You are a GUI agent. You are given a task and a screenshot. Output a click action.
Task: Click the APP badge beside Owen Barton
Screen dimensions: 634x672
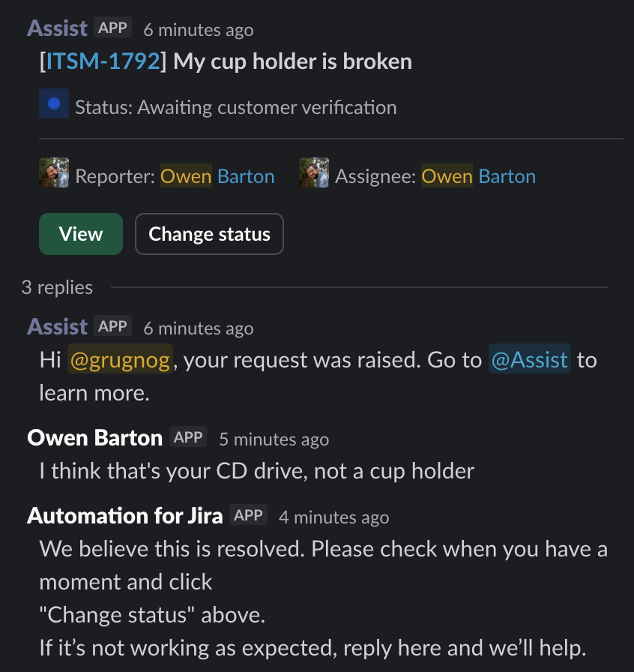tap(187, 436)
